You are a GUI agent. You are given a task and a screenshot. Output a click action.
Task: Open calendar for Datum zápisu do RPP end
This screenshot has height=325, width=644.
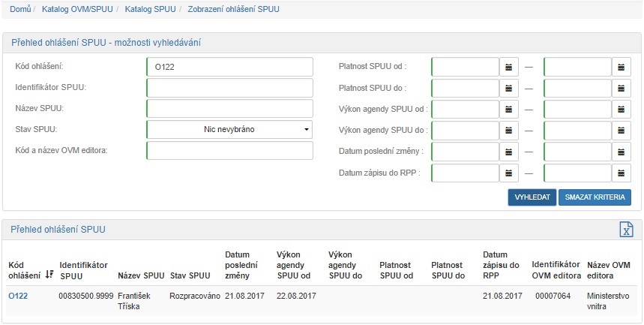(x=622, y=173)
